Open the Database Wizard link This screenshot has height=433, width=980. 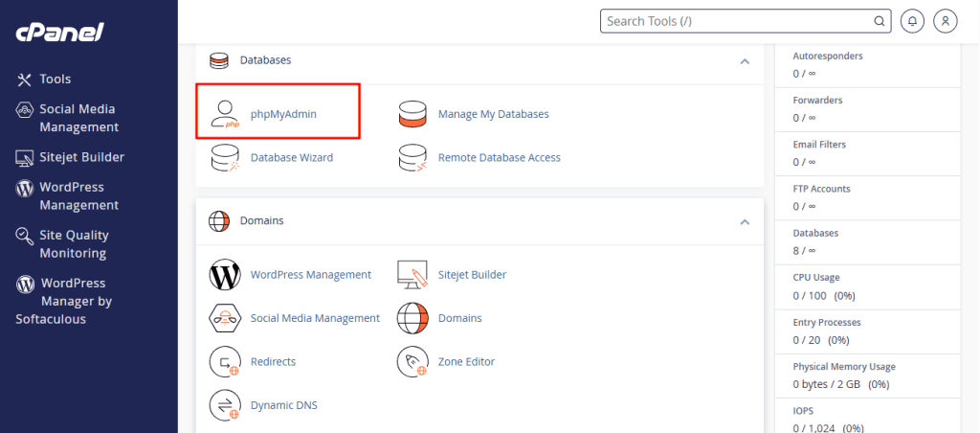coord(292,158)
